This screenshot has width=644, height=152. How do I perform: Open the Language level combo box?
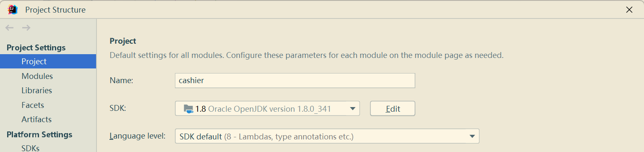pos(327,136)
